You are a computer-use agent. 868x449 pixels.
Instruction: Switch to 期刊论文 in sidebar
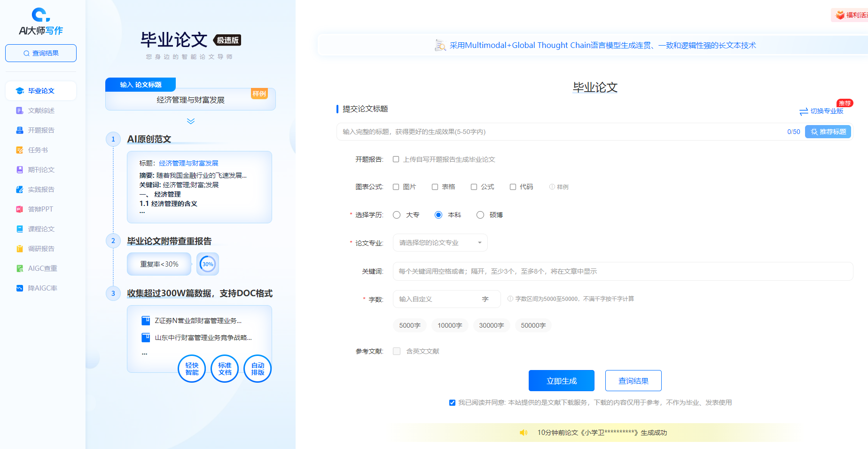click(x=41, y=170)
